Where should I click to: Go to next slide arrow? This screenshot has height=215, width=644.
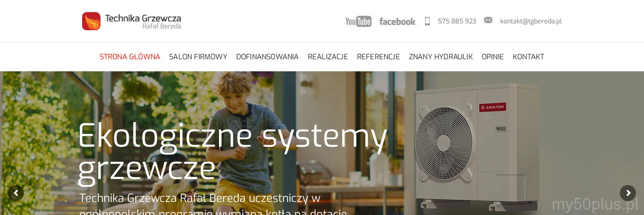click(628, 193)
